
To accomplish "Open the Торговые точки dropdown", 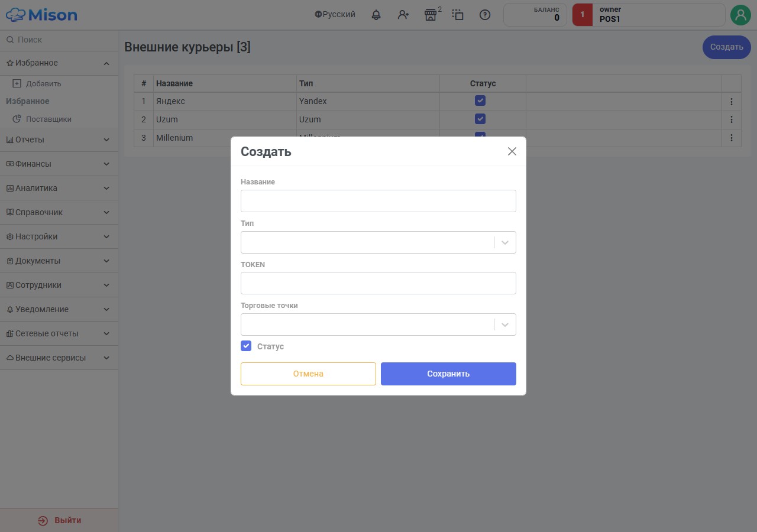I will [378, 325].
